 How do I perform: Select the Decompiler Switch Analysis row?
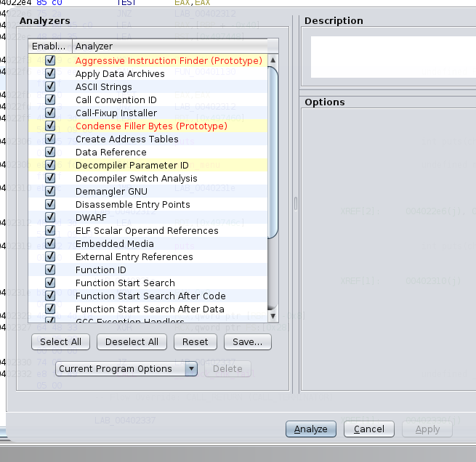point(136,179)
